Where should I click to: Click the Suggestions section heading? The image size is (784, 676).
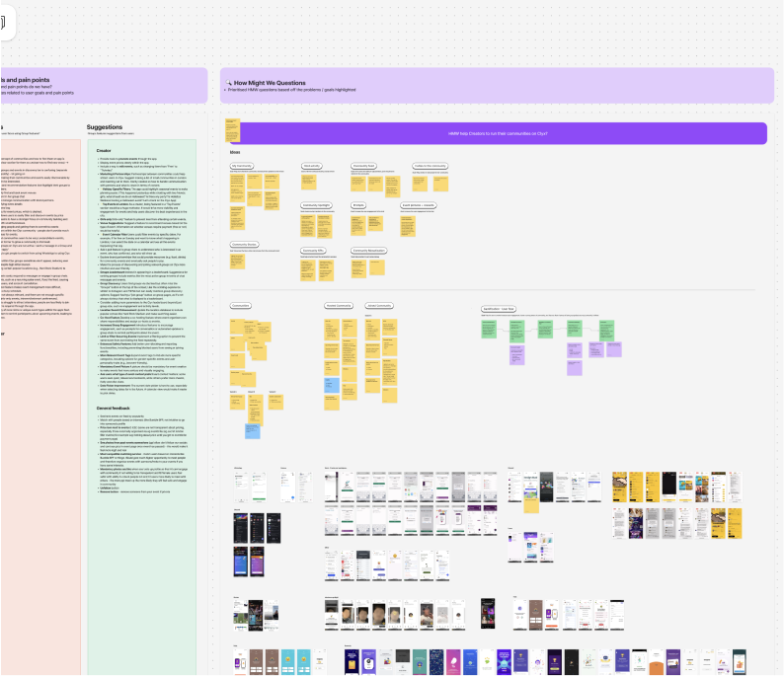[x=105, y=127]
